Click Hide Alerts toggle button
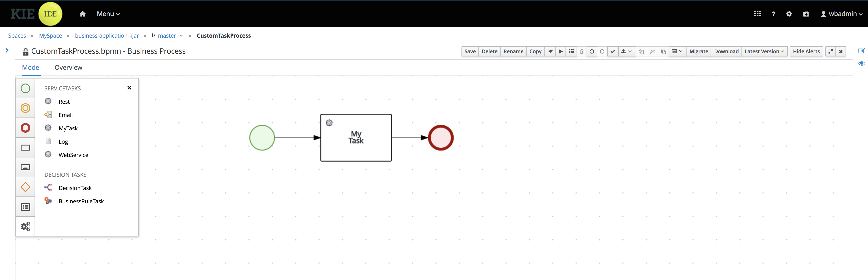Image resolution: width=868 pixels, height=280 pixels. [x=806, y=51]
